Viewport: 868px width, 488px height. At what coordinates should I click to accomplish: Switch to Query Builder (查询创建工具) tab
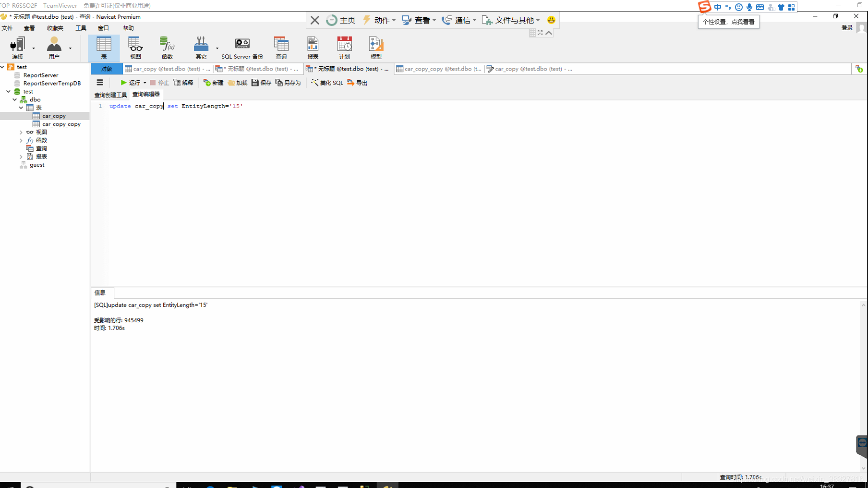[x=110, y=95]
